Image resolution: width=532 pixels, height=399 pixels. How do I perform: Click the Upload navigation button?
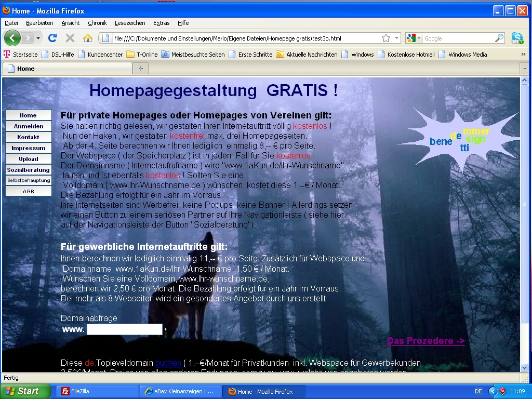29,159
